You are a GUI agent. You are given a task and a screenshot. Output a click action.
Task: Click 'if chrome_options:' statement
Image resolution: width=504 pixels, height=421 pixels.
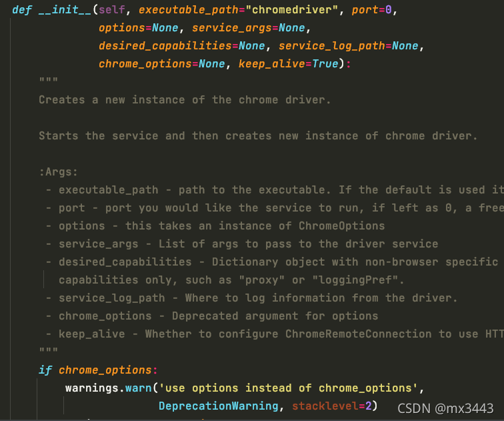click(98, 370)
